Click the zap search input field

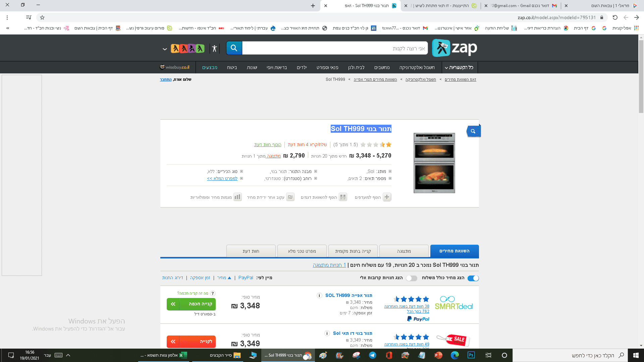pyautogui.click(x=335, y=48)
